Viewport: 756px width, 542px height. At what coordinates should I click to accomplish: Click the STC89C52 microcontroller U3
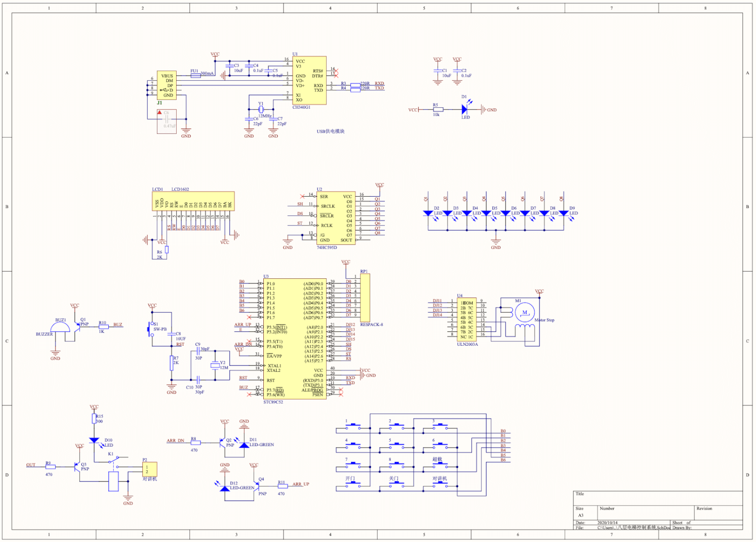click(295, 339)
